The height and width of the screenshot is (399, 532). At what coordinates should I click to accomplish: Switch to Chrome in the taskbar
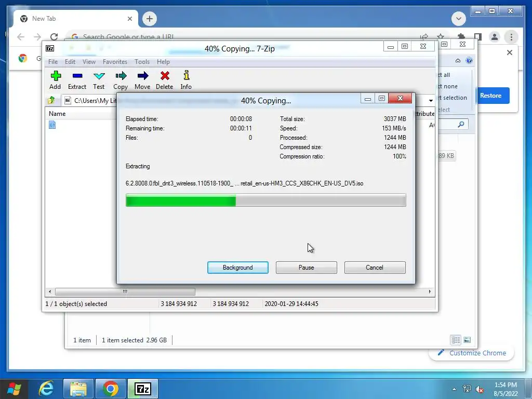(x=110, y=389)
